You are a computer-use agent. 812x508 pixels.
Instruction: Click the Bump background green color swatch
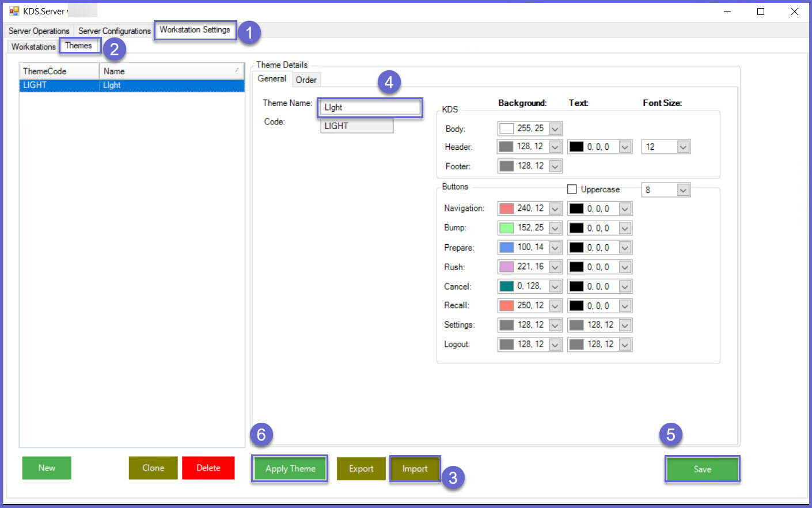click(x=507, y=228)
